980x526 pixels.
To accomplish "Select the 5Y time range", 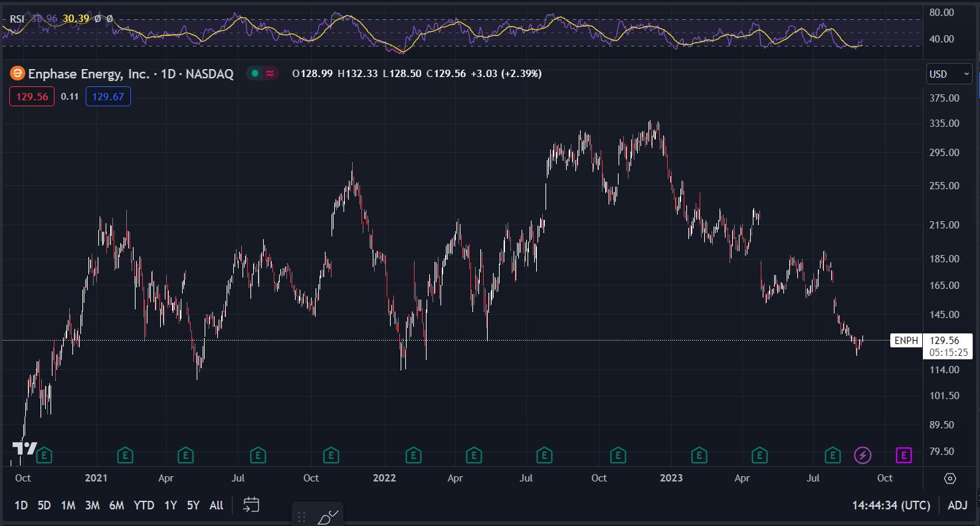I will (193, 505).
